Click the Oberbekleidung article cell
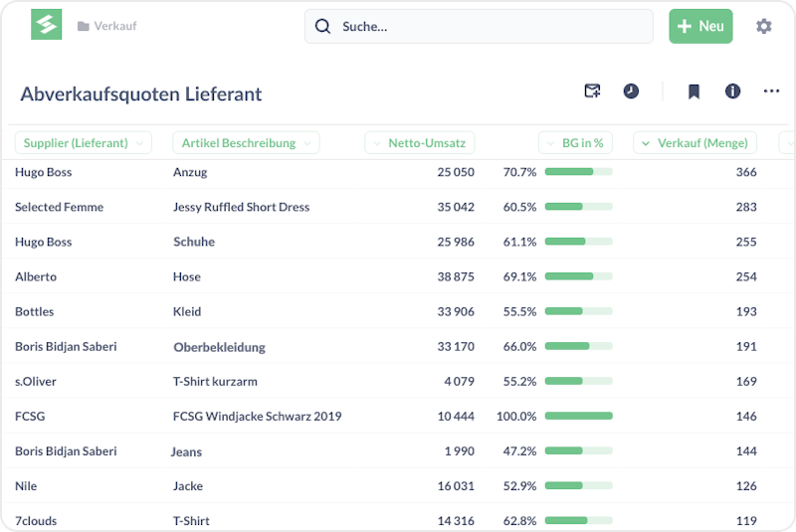 pyautogui.click(x=219, y=347)
